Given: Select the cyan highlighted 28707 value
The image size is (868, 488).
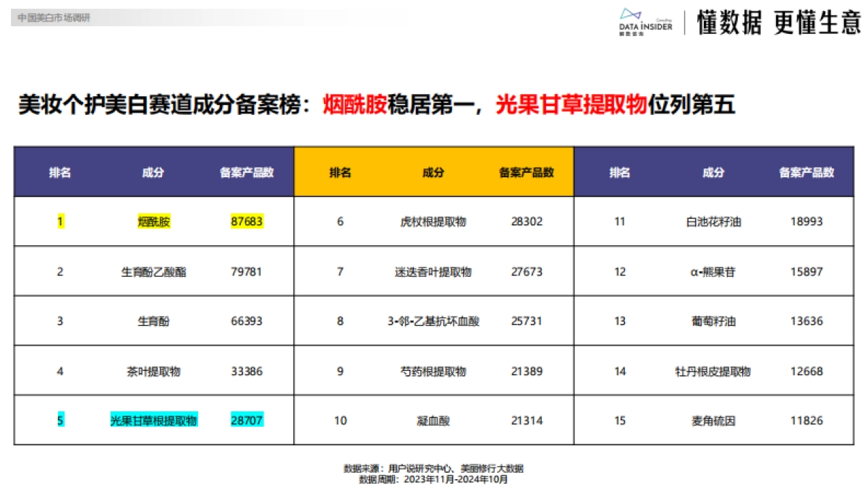Looking at the screenshot, I should (246, 419).
